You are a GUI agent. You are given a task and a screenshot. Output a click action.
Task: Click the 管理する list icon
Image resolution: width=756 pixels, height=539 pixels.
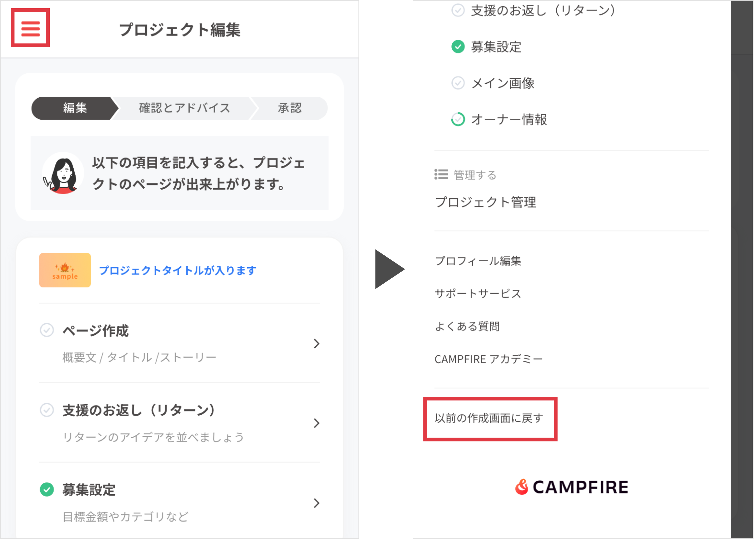tap(441, 175)
